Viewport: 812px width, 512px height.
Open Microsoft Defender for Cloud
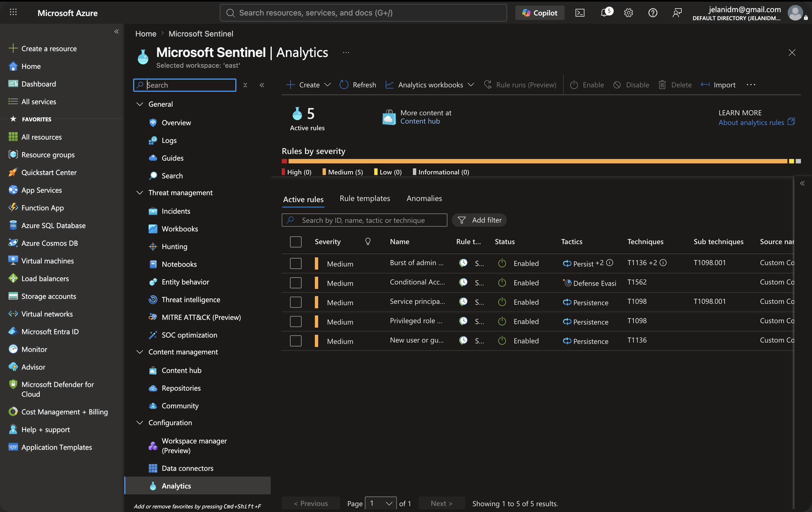pyautogui.click(x=58, y=389)
